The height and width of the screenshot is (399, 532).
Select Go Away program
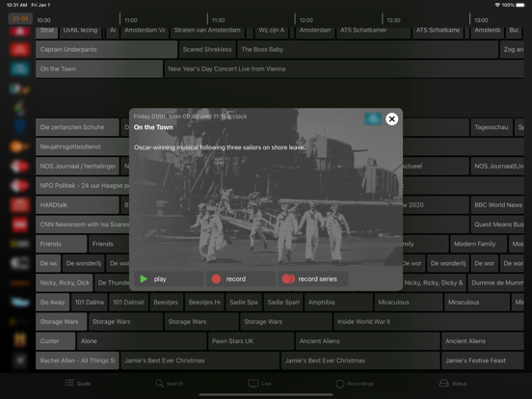point(53,303)
